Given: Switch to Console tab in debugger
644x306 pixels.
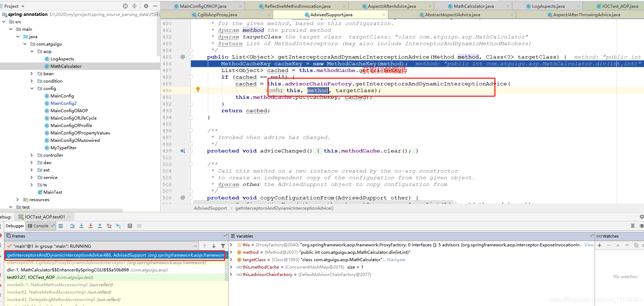Looking at the screenshot, I should [41, 226].
